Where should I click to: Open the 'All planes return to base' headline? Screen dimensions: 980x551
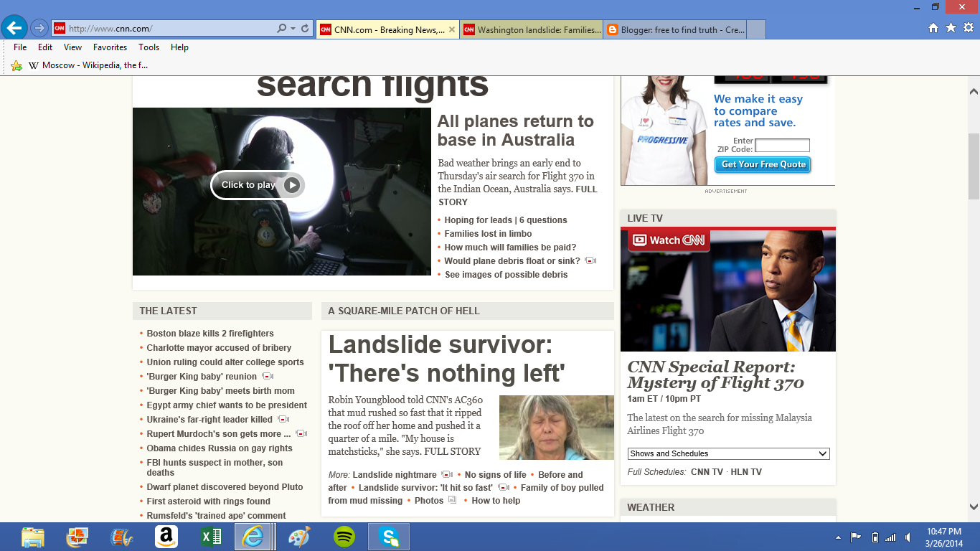point(515,131)
